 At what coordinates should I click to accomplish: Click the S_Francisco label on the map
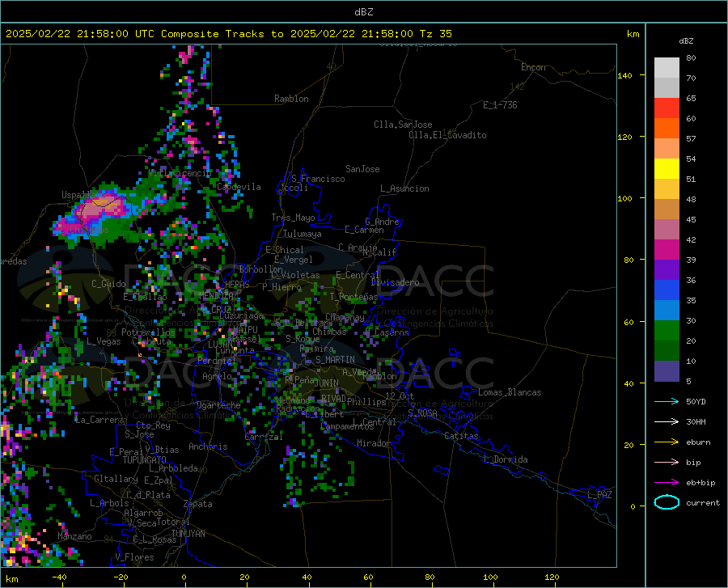pyautogui.click(x=318, y=179)
